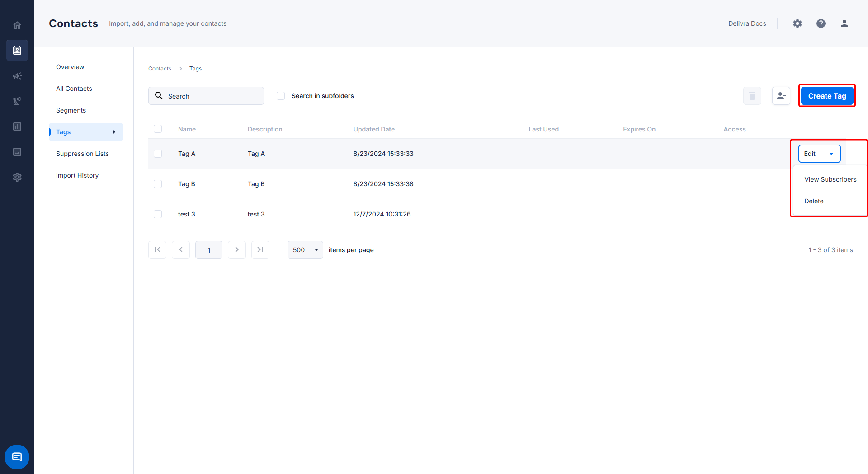
Task: Open the chat support bubble icon
Action: (17, 457)
